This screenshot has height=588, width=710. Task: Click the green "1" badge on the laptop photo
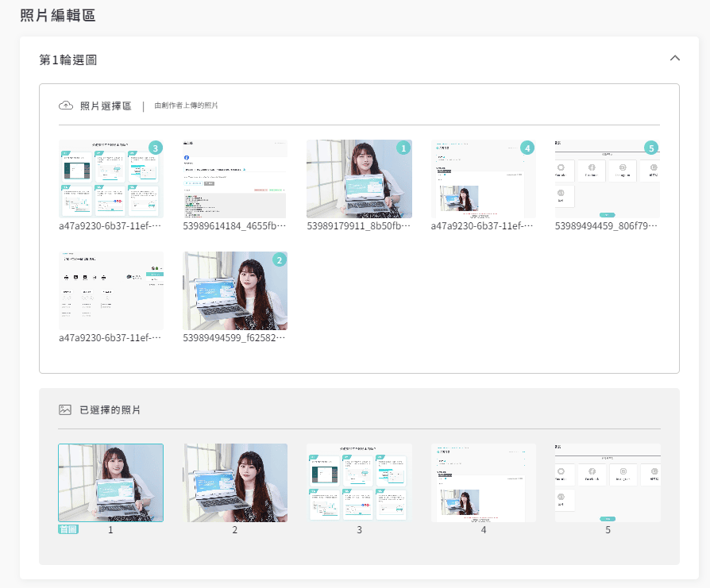pyautogui.click(x=402, y=148)
